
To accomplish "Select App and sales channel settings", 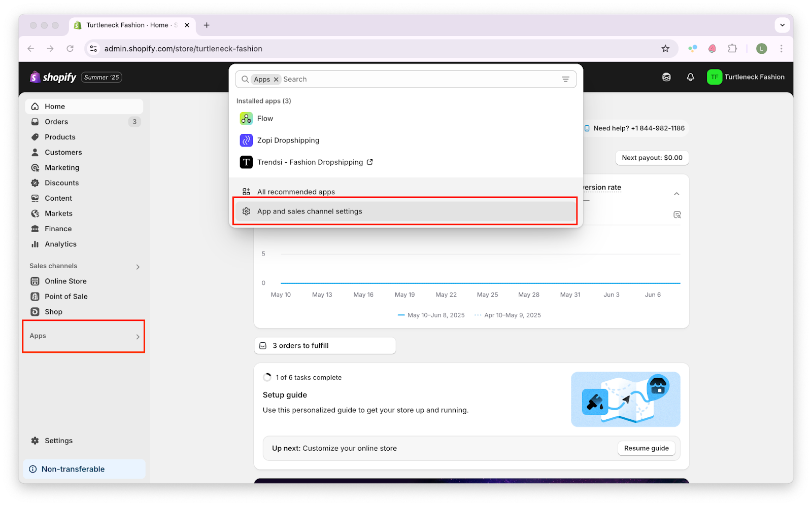I will pyautogui.click(x=310, y=211).
